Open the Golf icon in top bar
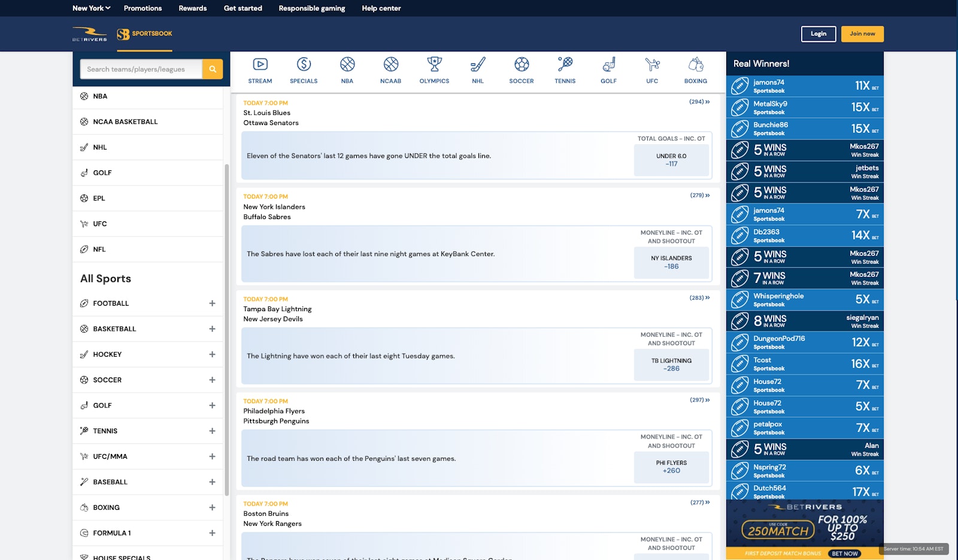Image resolution: width=958 pixels, height=560 pixels. pyautogui.click(x=608, y=65)
